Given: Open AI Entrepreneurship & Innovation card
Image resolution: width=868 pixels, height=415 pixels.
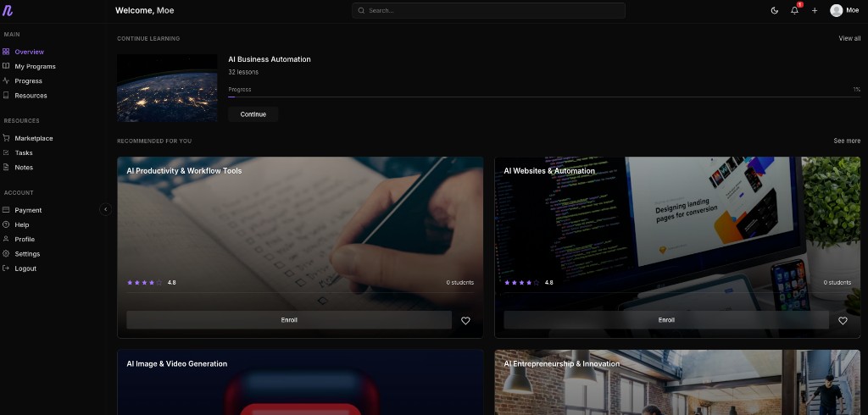Looking at the screenshot, I should pos(677,382).
